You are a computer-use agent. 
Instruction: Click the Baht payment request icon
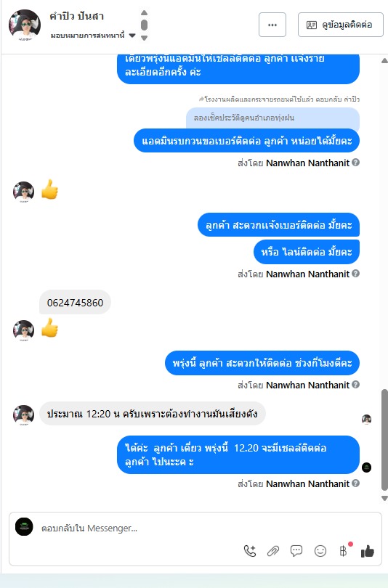tap(344, 550)
